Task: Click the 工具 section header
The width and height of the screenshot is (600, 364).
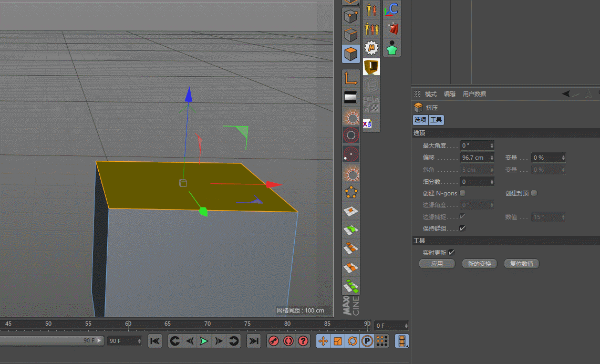Action: [506, 241]
